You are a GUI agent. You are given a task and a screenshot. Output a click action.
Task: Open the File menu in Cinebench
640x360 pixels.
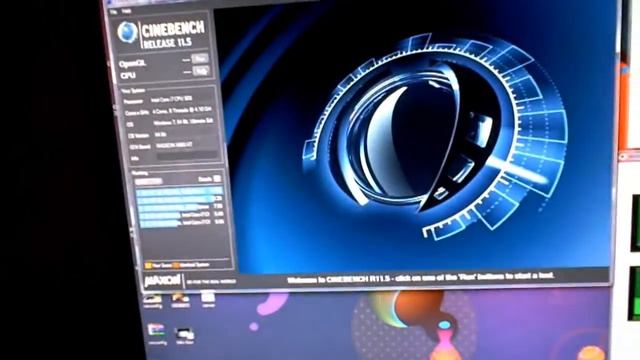point(113,12)
